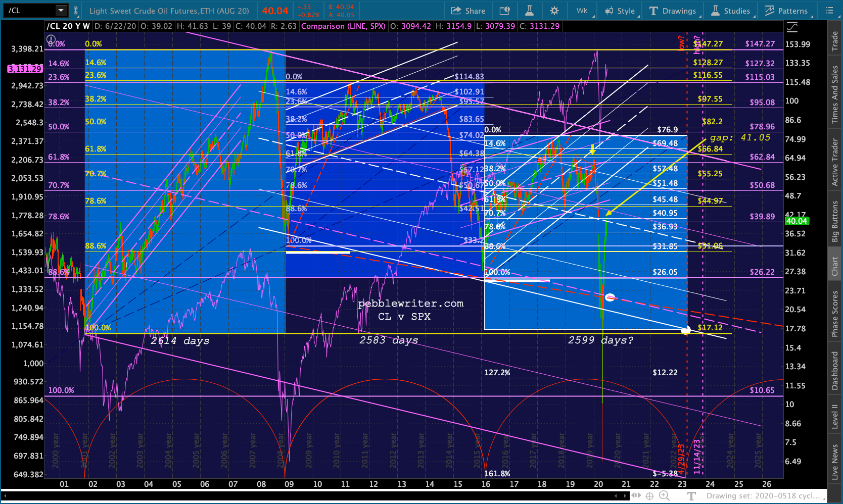
Task: Open the chart info icon
Action: coord(505,11)
